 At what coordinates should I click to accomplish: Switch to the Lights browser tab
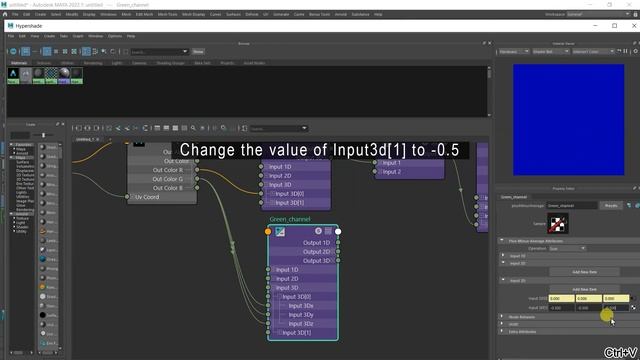pos(117,63)
